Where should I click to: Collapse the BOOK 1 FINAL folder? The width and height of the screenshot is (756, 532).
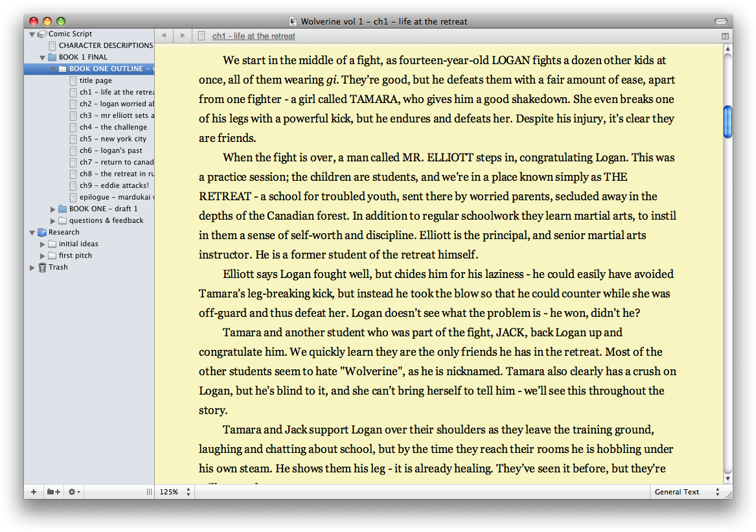tap(41, 56)
